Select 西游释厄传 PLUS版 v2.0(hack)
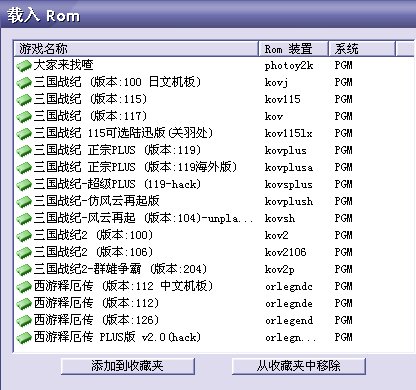Image resolution: width=416 pixels, height=390 pixels. pos(117,337)
